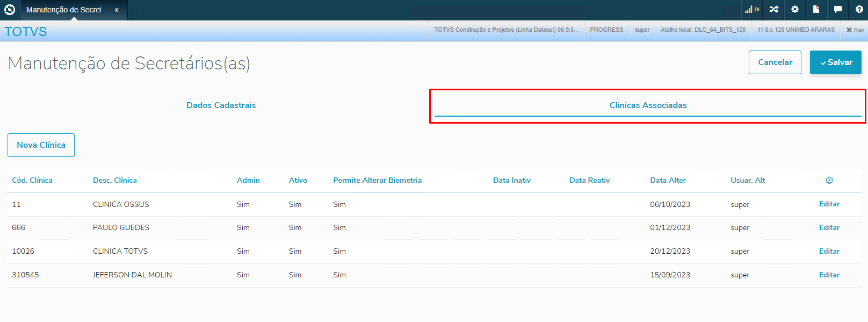
Task: Click the Salvar button
Action: pyautogui.click(x=836, y=62)
